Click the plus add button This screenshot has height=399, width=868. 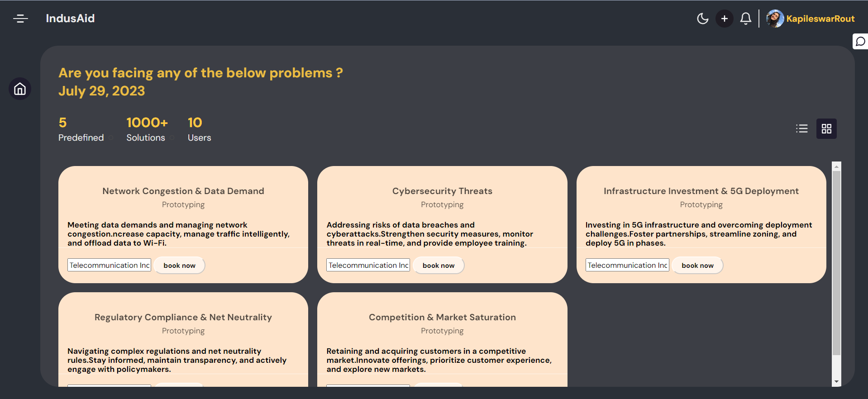coord(724,19)
